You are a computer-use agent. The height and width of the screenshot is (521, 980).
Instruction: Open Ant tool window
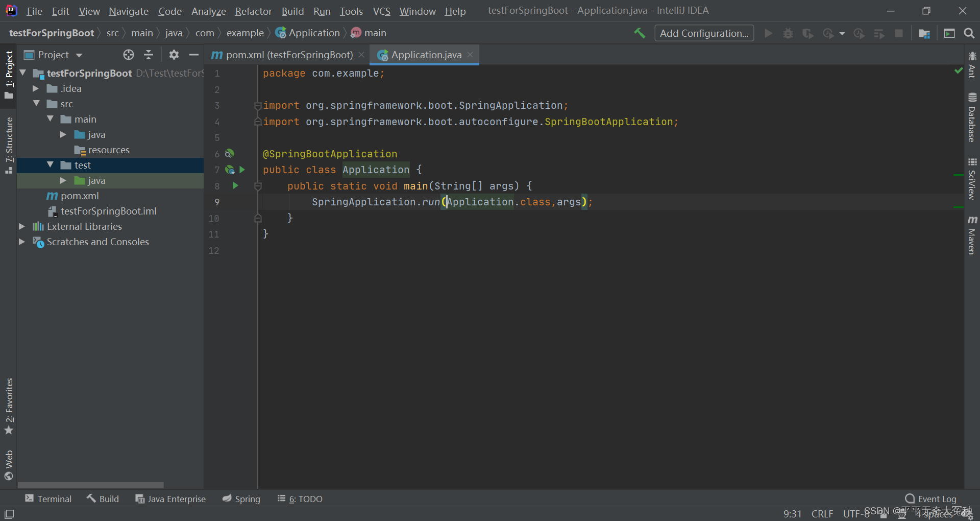coord(972,64)
